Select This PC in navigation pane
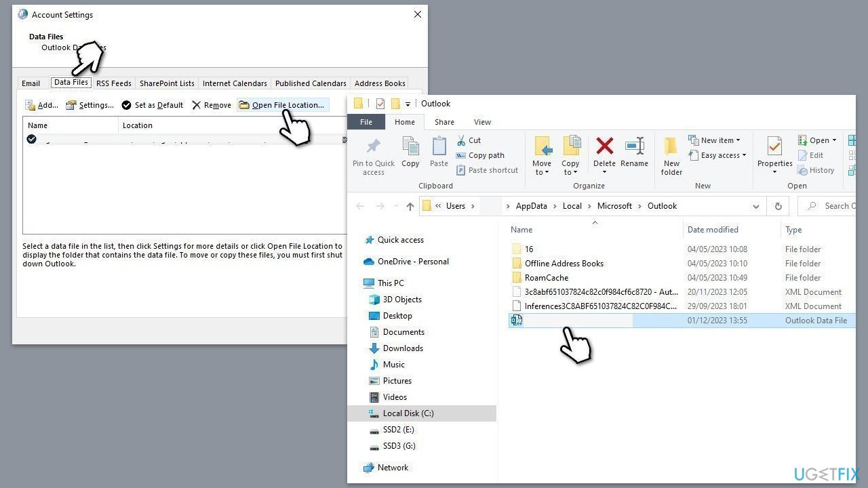 (x=391, y=283)
